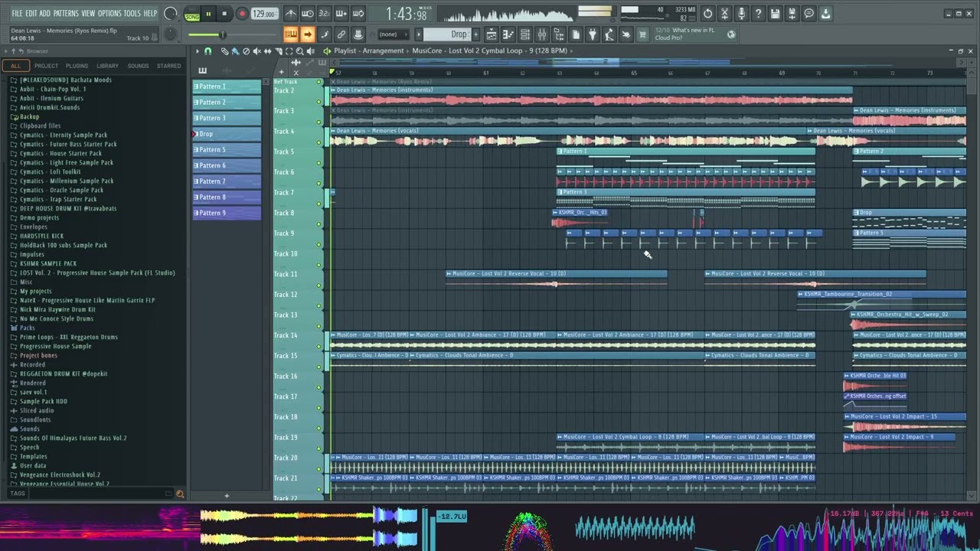Save project with floppy disk icon
The width and height of the screenshot is (980, 551).
[775, 14]
